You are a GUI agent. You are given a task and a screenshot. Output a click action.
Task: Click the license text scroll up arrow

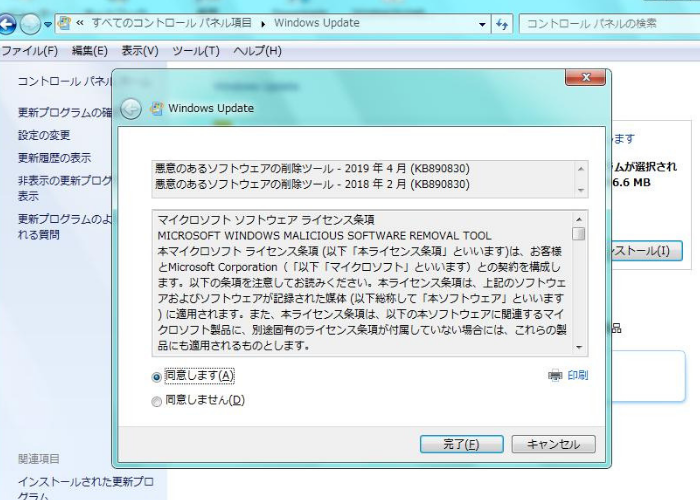[x=579, y=219]
